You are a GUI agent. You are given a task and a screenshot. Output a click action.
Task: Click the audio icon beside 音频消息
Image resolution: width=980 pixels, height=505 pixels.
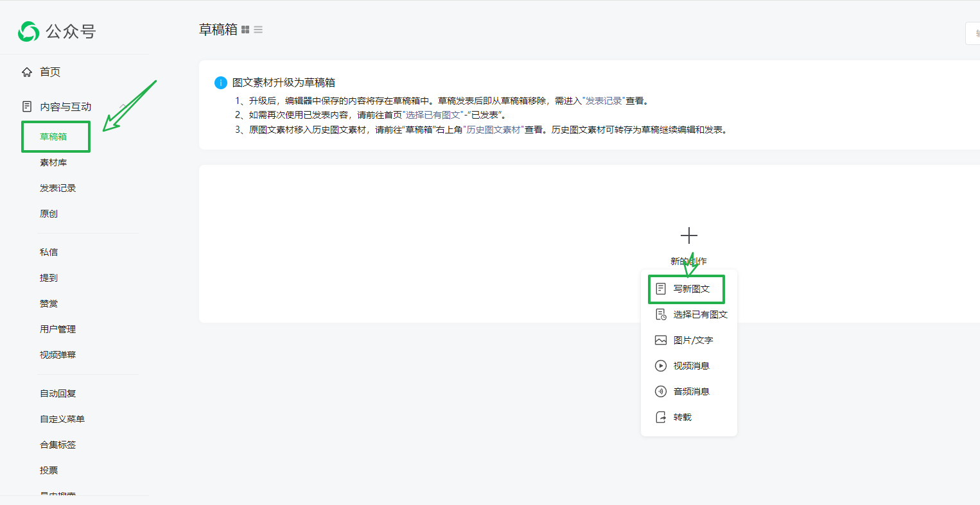click(x=661, y=391)
